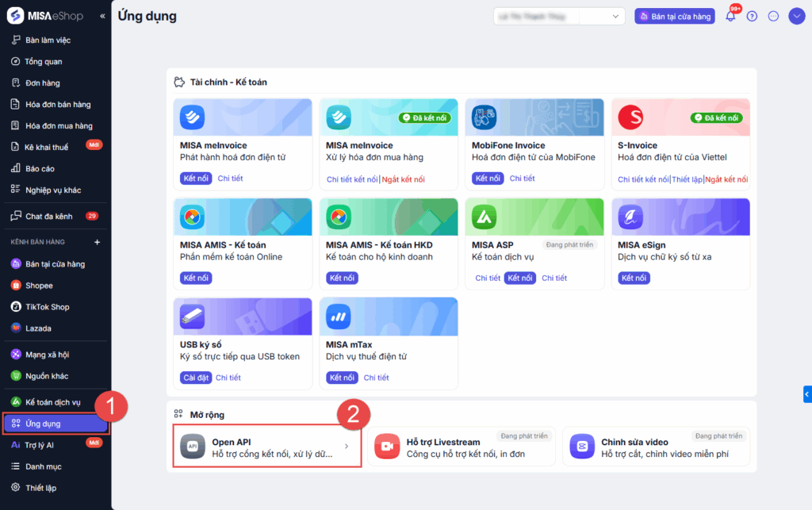Collapse the sidebar with double-chevron icon
This screenshot has width=812, height=510.
point(102,16)
